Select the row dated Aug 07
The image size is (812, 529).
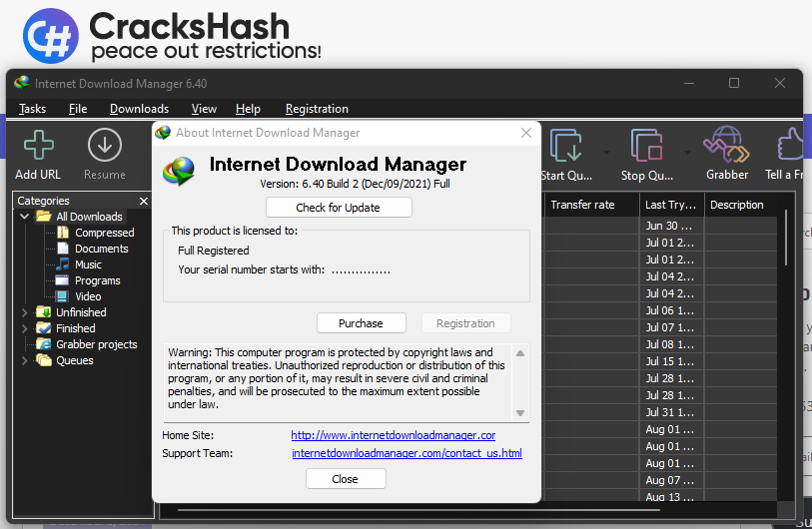tap(660, 480)
